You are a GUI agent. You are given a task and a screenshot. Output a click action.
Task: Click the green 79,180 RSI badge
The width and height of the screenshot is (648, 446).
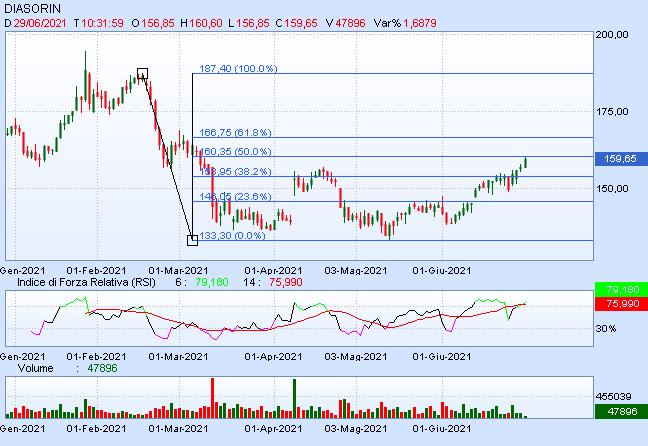coord(621,289)
